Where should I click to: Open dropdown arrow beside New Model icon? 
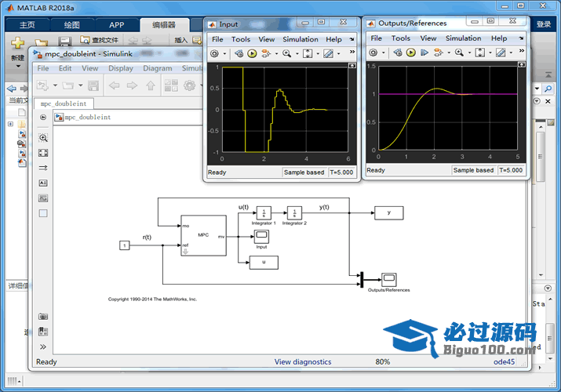(x=55, y=85)
